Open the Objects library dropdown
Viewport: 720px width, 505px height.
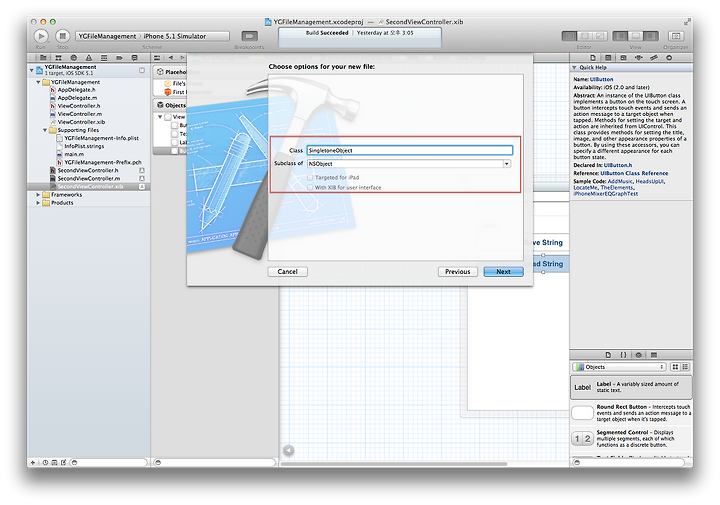coord(619,367)
